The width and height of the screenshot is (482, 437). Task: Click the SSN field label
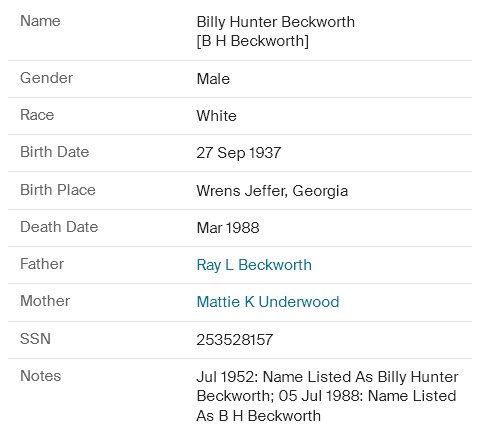[x=35, y=339]
